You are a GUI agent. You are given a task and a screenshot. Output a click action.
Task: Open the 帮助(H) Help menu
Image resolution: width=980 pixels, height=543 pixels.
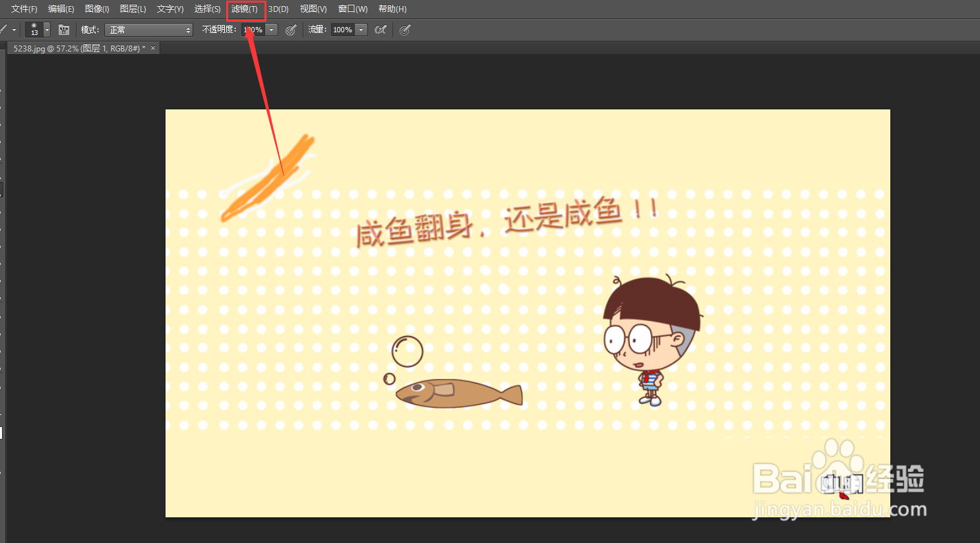pyautogui.click(x=391, y=9)
